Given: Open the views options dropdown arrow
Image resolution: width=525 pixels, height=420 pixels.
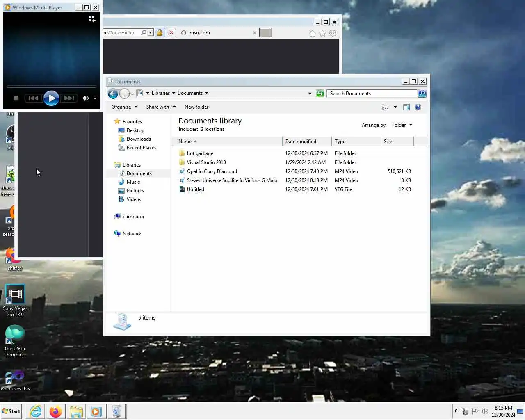Looking at the screenshot, I should (395, 107).
